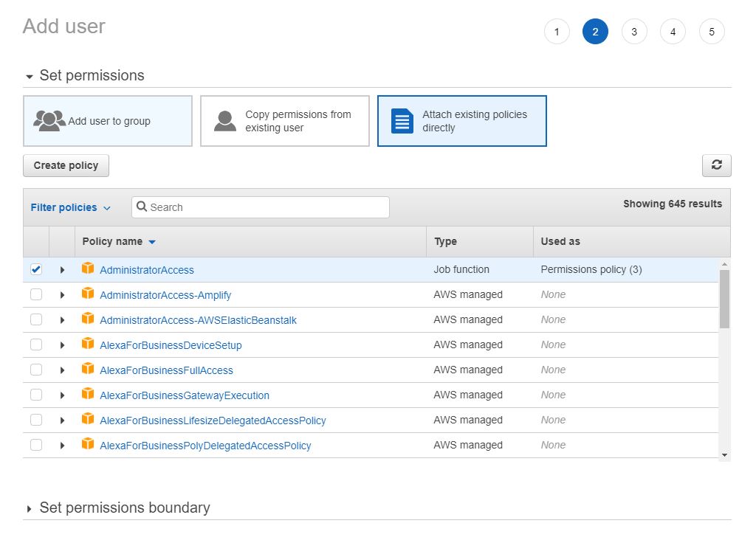Tick the AlexaForBusinessPolyDelegatedAccessPolicy checkbox

coord(36,445)
